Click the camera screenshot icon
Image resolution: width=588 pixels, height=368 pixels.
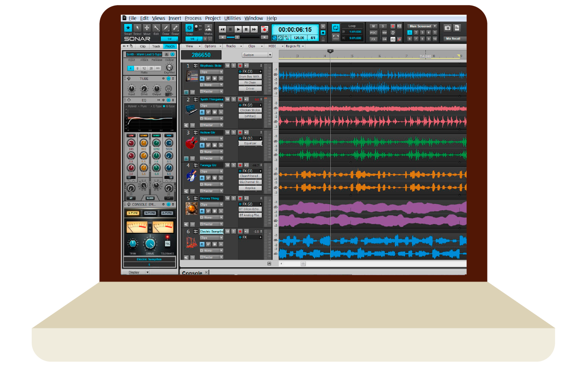click(x=447, y=28)
